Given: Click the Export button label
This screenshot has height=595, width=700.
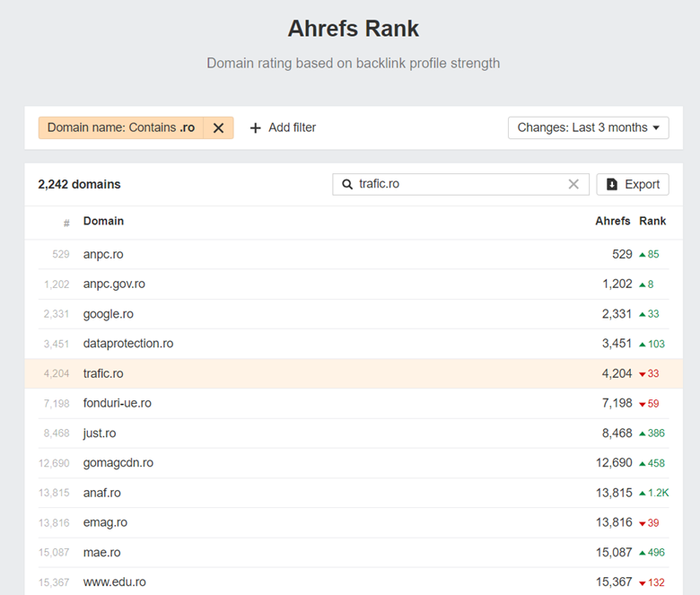Looking at the screenshot, I should point(642,184).
